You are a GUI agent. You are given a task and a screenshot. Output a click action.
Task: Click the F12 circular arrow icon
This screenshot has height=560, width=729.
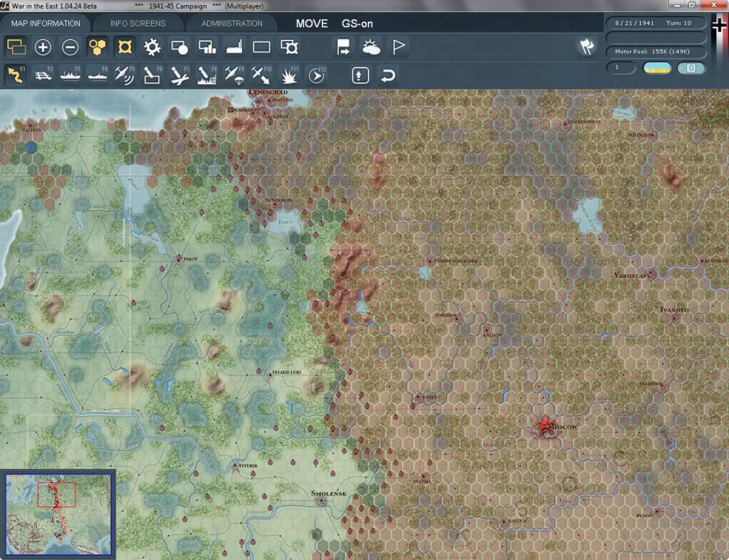point(317,75)
